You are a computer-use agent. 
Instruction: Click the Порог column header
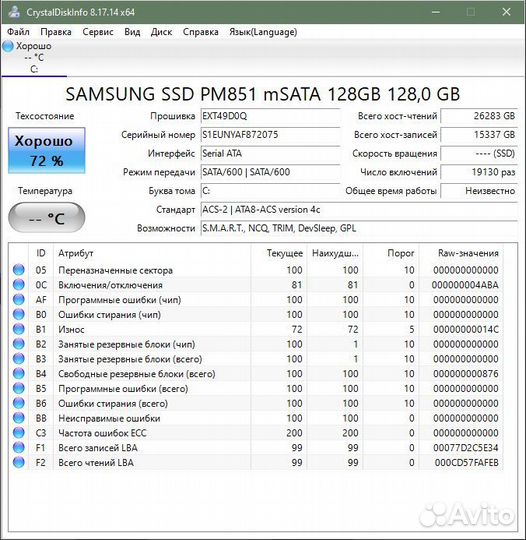click(391, 253)
